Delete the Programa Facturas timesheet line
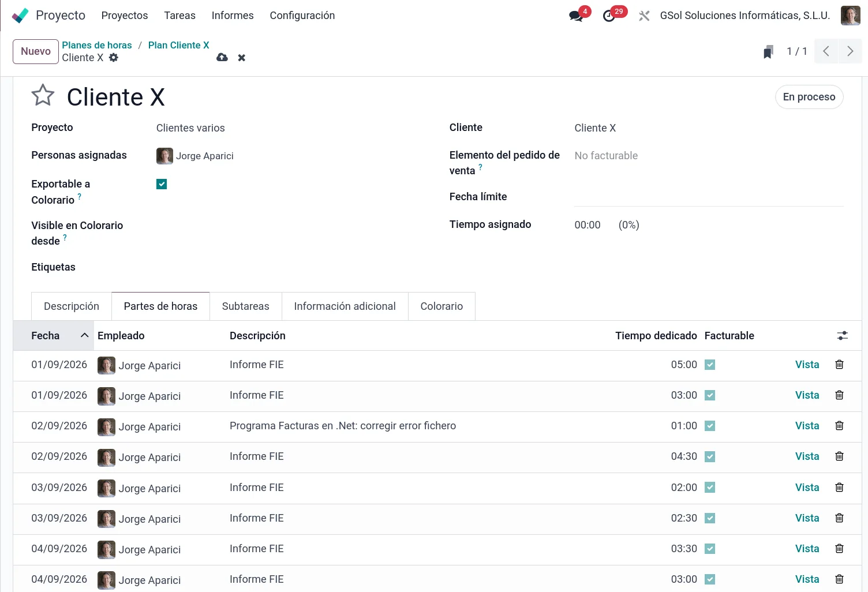This screenshot has width=868, height=592. pyautogui.click(x=840, y=426)
